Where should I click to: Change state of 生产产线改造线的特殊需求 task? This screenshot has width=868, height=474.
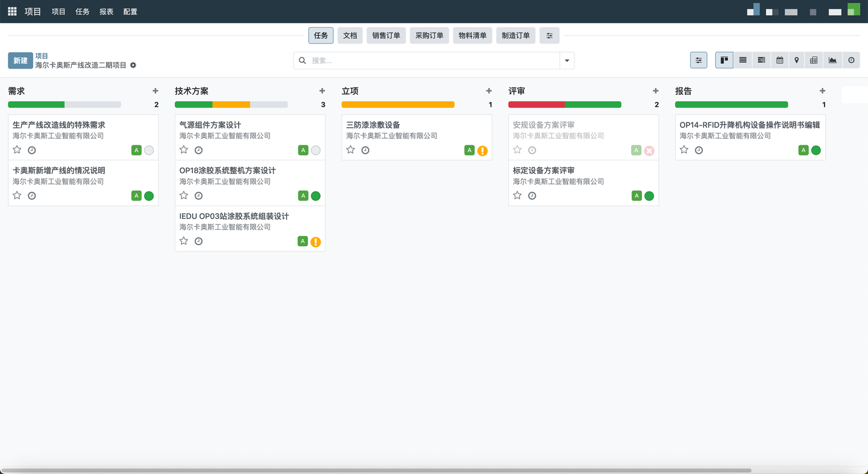pyautogui.click(x=149, y=150)
